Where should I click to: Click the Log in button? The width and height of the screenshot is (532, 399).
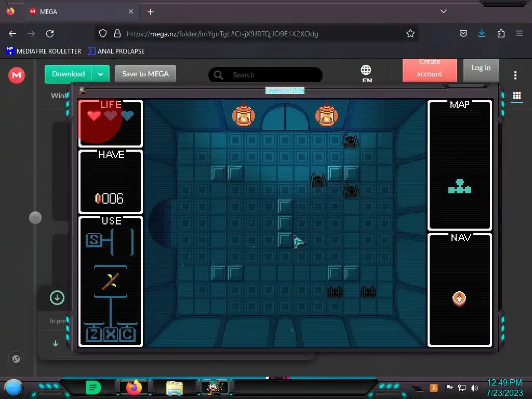coord(481,69)
